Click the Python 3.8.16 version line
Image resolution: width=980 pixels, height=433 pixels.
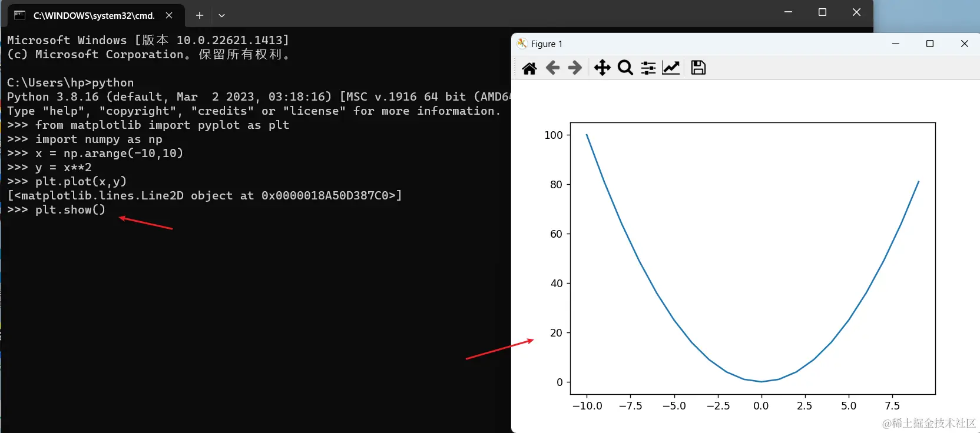pos(259,97)
